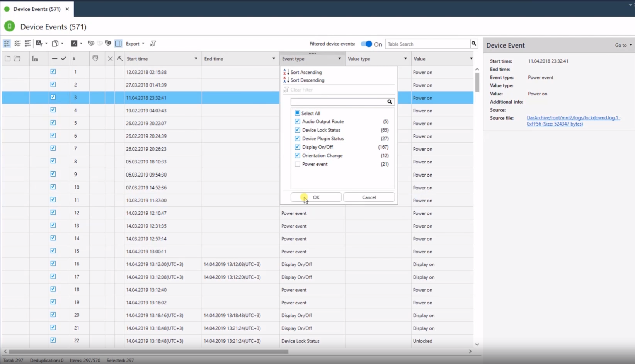Check the Power event filter
Screen dimensions: 635x364
297,164
